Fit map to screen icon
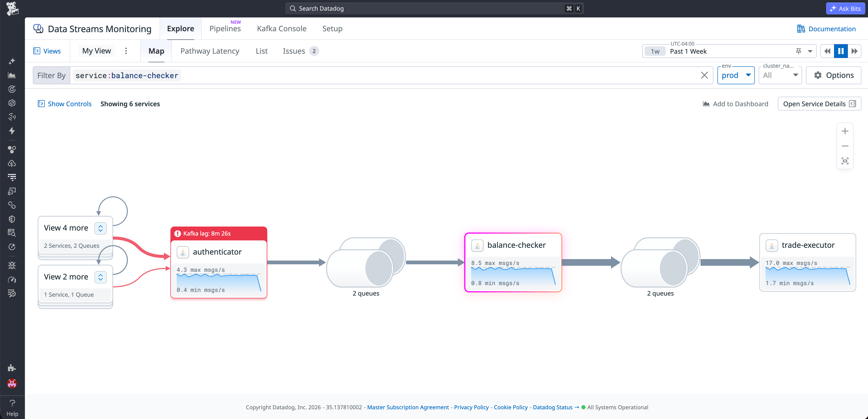 (x=845, y=161)
